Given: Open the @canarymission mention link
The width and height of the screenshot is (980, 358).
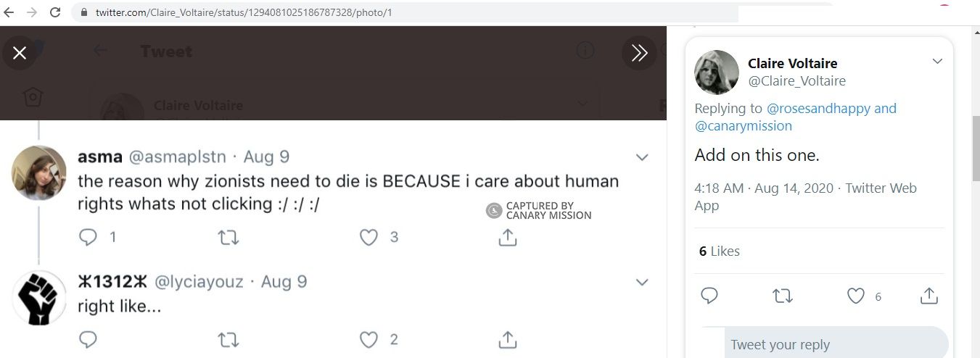Looking at the screenshot, I should (744, 126).
